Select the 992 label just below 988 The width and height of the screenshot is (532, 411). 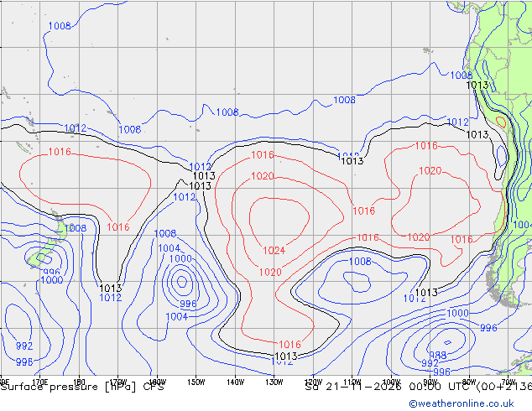pos(430,363)
